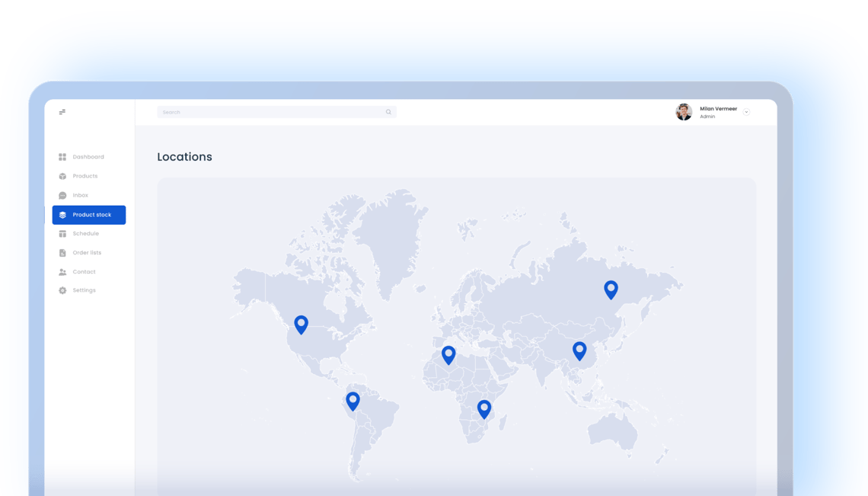Viewport: 868px width, 496px height.
Task: Click the location pin over North America
Action: [x=301, y=324]
